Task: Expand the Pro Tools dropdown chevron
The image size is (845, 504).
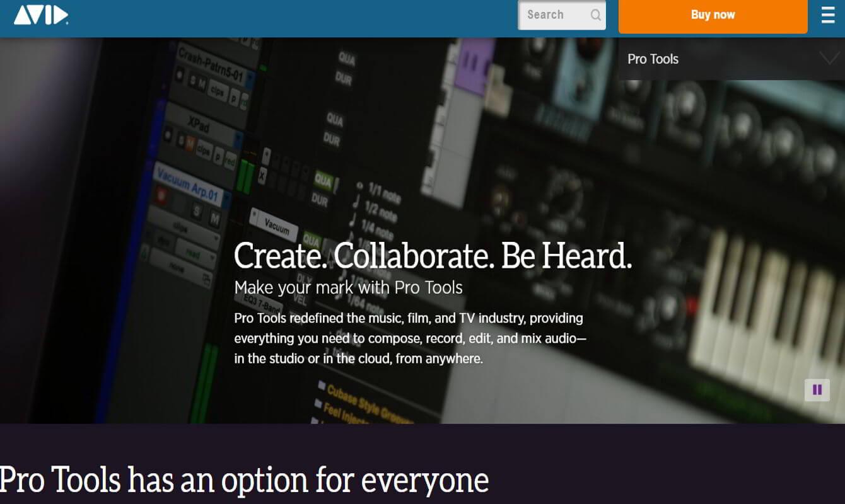Action: (829, 58)
